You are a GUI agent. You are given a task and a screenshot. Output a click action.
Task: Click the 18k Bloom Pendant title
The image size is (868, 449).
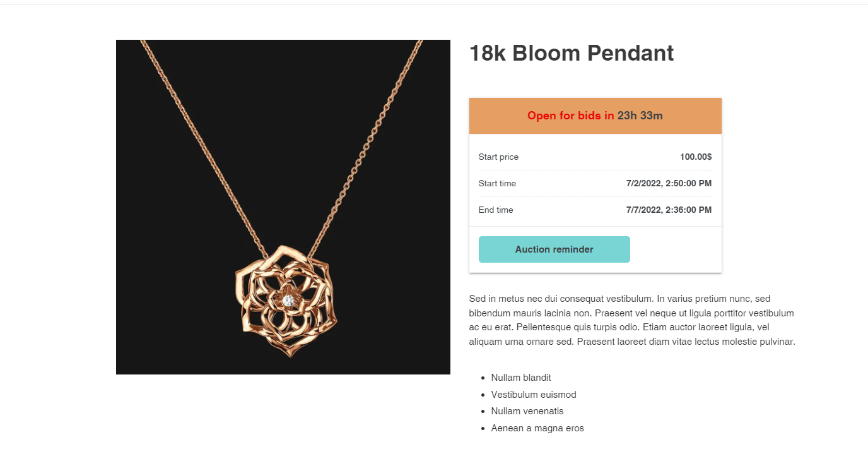(571, 53)
